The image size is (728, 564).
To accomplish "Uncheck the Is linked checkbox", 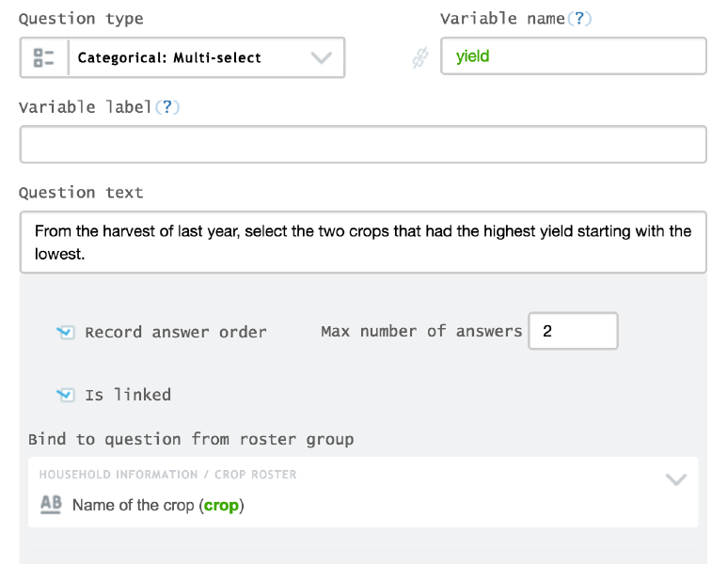I will [x=66, y=395].
